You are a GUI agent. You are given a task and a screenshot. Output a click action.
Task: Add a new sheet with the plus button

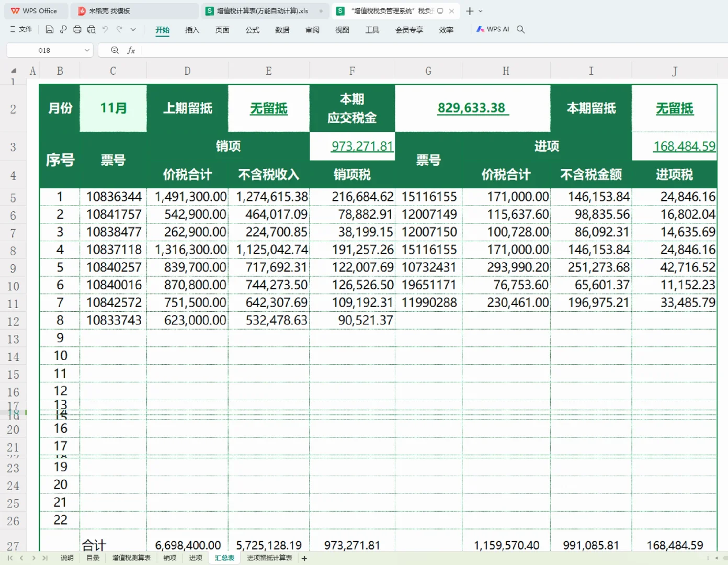click(x=304, y=558)
